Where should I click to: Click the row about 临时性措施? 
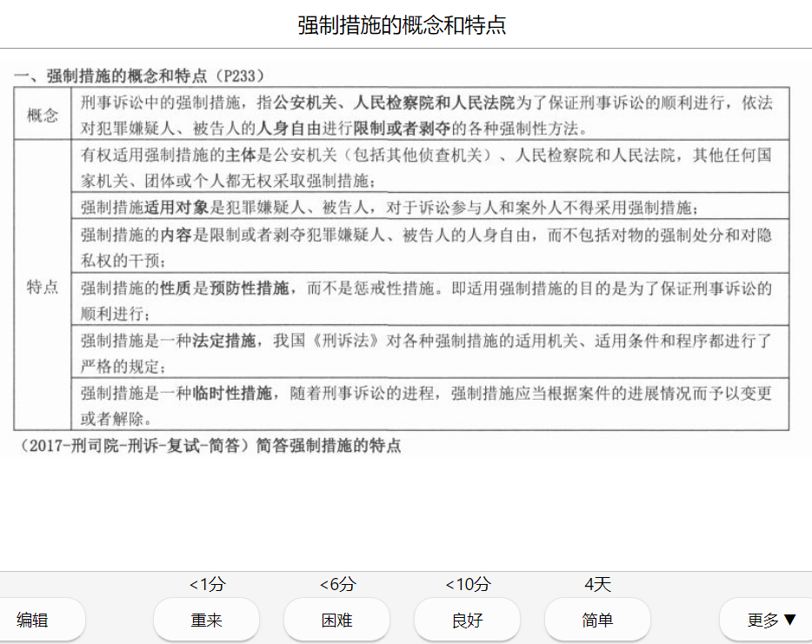429,405
